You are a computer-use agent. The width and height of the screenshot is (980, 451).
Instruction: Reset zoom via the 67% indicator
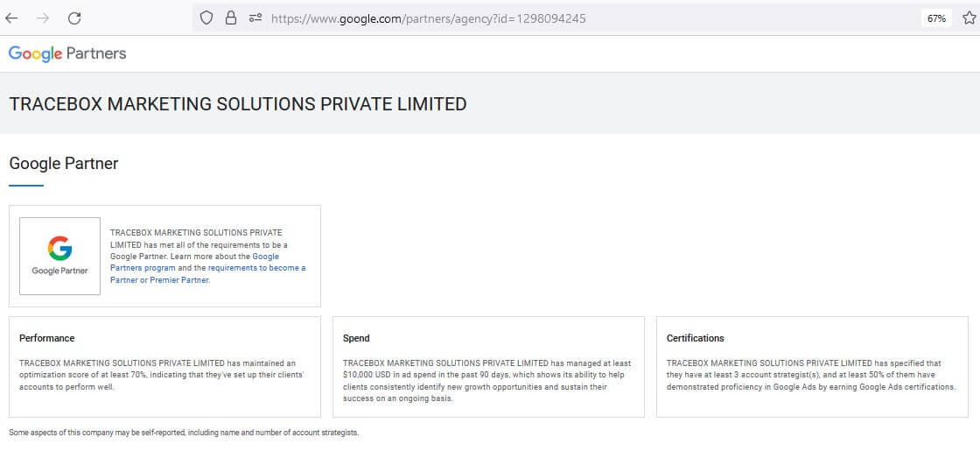[x=936, y=18]
